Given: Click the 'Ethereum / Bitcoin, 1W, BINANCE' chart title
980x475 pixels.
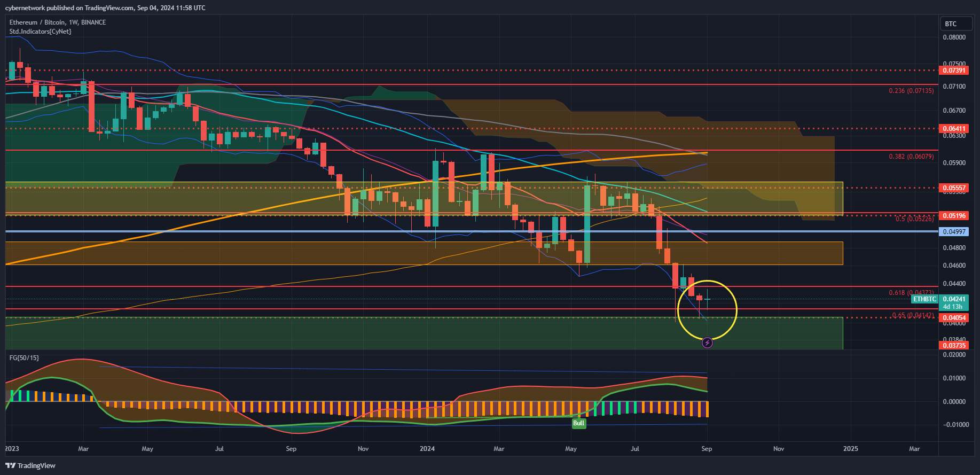Looking at the screenshot, I should [x=58, y=22].
